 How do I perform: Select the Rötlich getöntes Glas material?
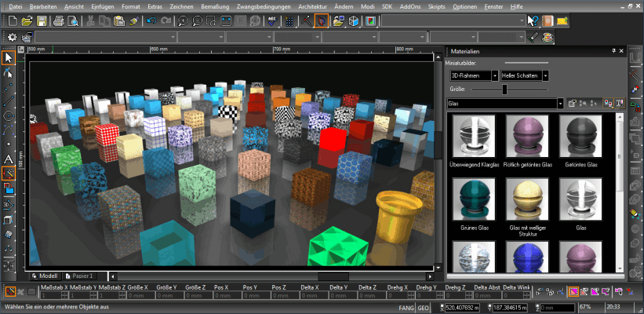pos(529,141)
